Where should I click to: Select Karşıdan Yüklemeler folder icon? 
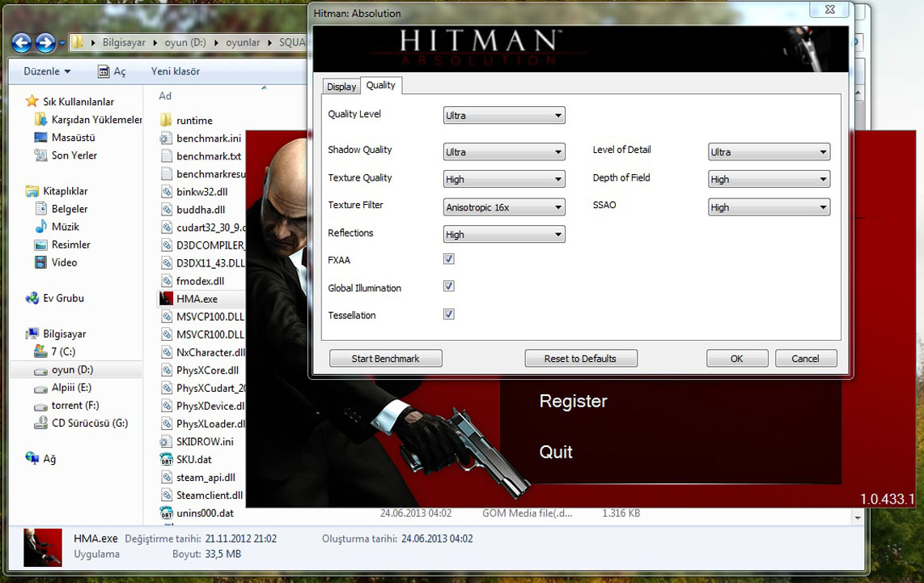click(x=40, y=120)
